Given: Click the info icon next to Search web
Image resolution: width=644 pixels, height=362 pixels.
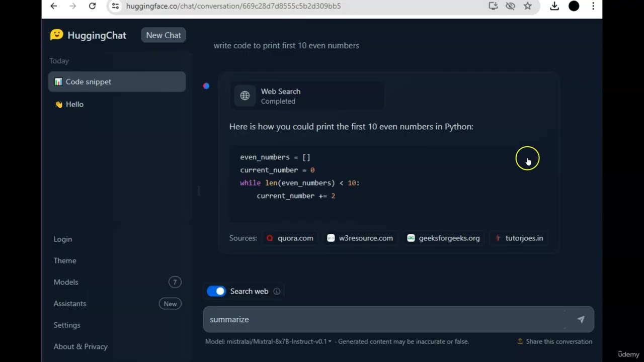Looking at the screenshot, I should pyautogui.click(x=277, y=291).
